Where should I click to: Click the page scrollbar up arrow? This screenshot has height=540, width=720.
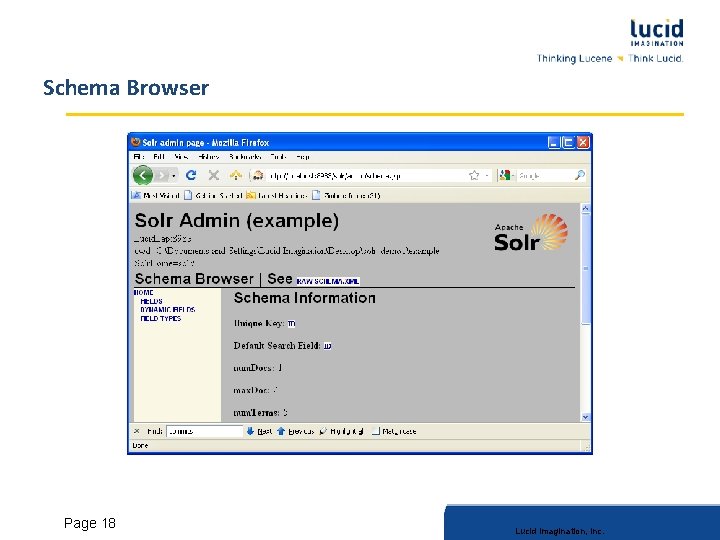585,208
